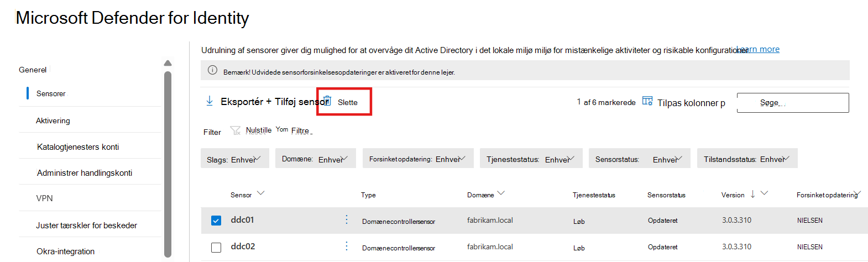Click the Type column header
This screenshot has height=262, width=868.
368,195
